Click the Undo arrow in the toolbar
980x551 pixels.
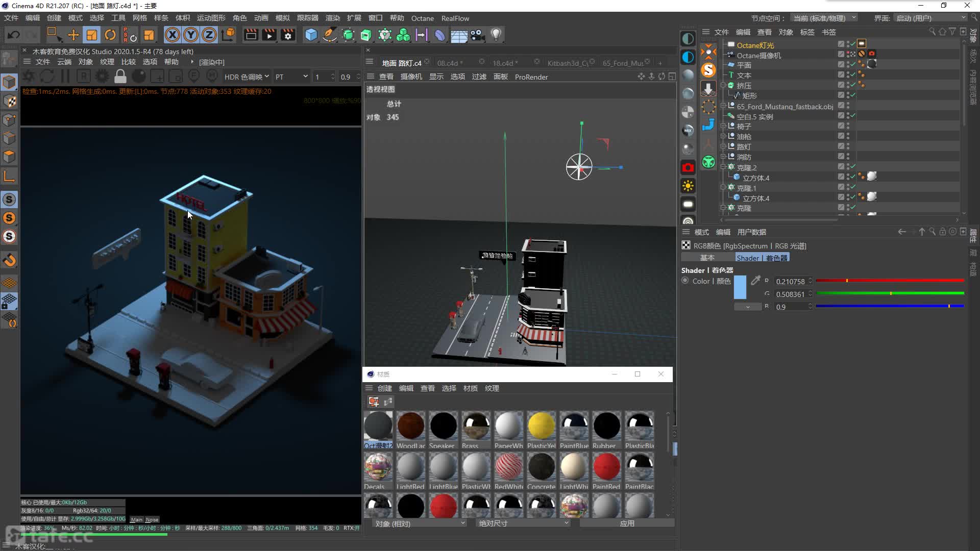tap(14, 35)
